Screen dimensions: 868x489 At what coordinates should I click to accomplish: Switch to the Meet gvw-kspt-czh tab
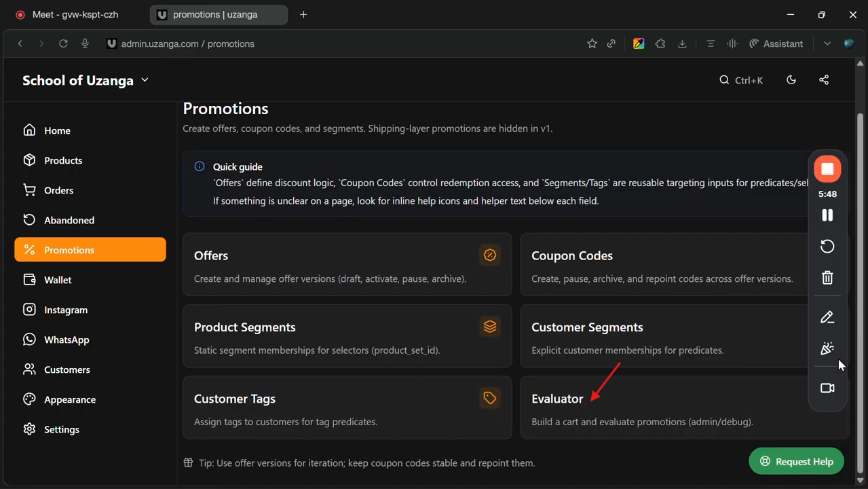click(x=75, y=14)
